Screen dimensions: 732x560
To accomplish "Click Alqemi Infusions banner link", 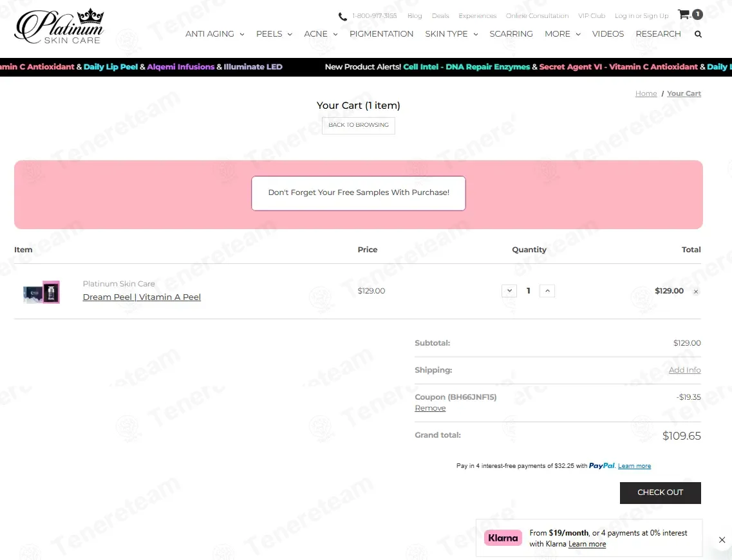I will (181, 67).
